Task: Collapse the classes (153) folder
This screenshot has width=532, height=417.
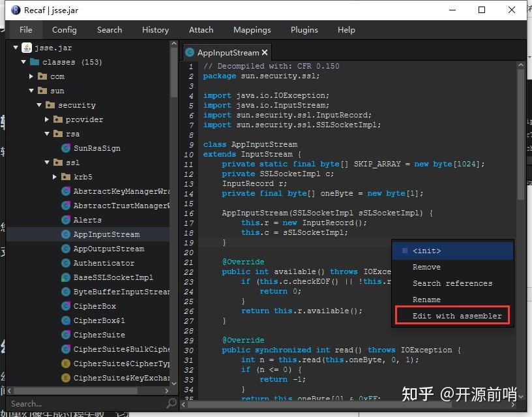Action: 23,62
